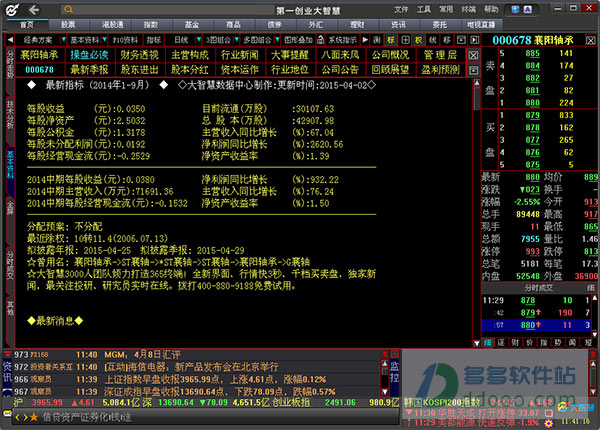Open the 经典方案 dropdown
This screenshot has width=600, height=430.
[63, 39]
